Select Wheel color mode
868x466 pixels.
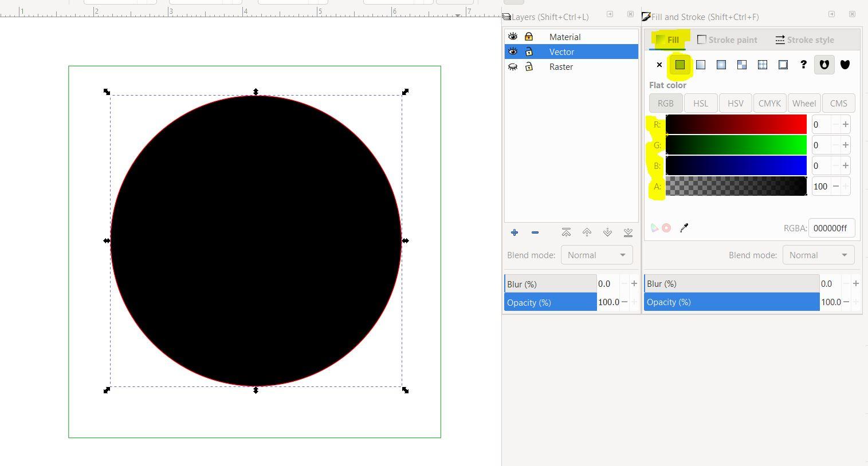tap(804, 104)
